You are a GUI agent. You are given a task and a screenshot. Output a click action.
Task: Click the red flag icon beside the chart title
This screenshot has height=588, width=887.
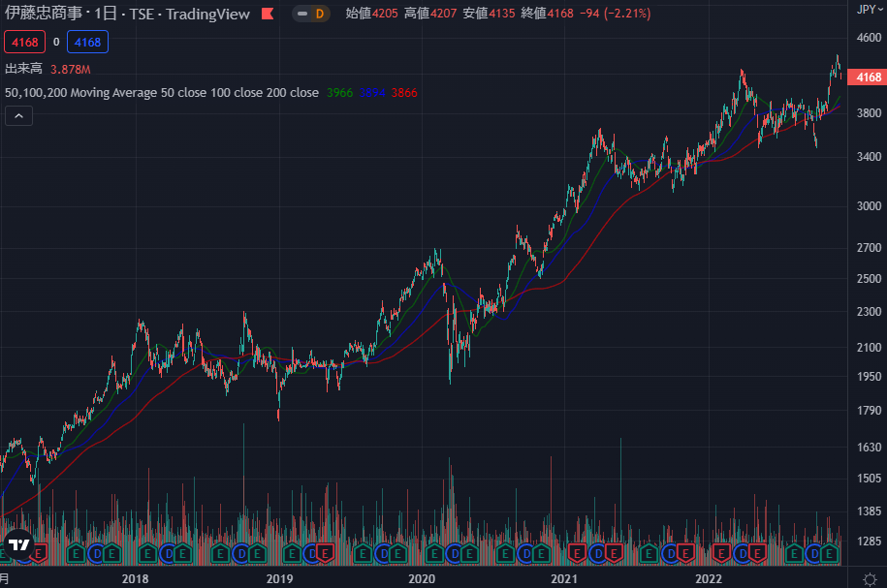(268, 15)
